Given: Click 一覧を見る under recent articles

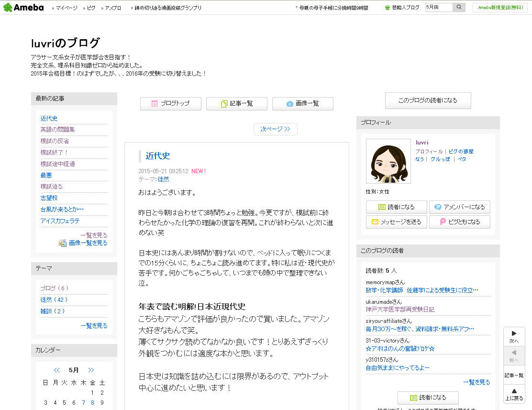Looking at the screenshot, I should pyautogui.click(x=94, y=235).
